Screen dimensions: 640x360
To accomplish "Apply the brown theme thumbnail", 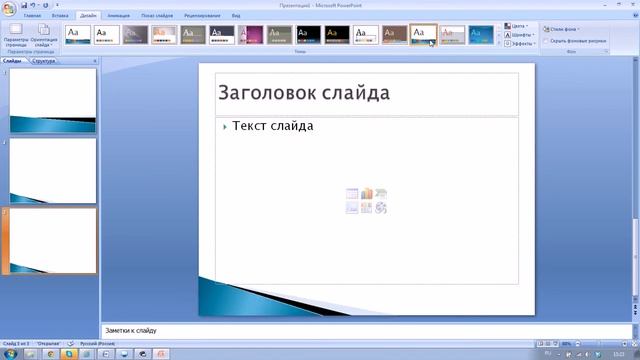I will 395,35.
